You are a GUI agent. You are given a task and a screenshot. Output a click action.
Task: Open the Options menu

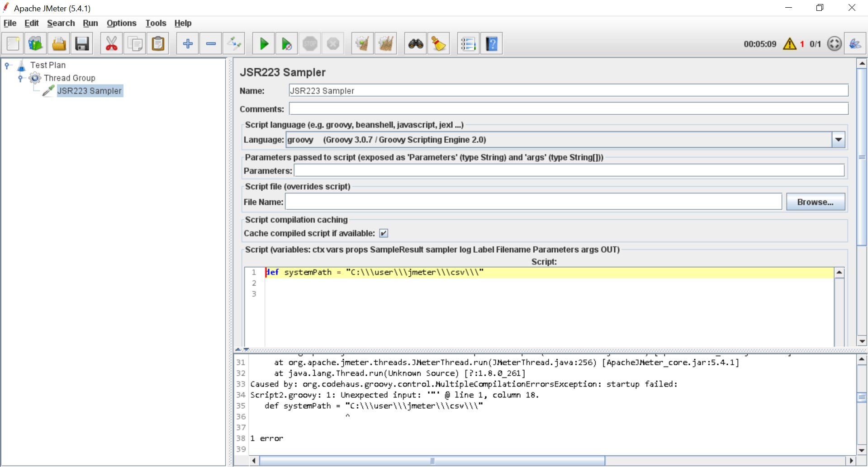pyautogui.click(x=121, y=23)
